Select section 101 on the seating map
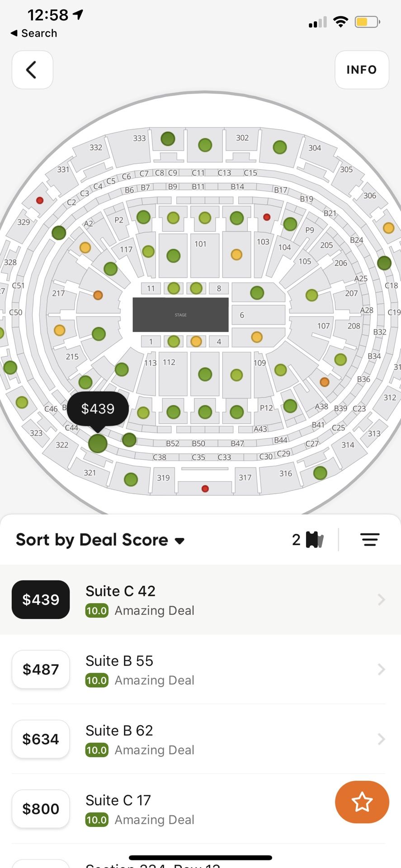This screenshot has height=868, width=401. (x=201, y=244)
